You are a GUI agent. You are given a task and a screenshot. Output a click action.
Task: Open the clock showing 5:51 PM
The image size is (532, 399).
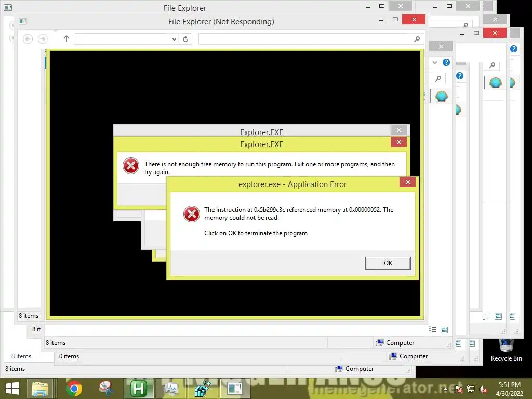pyautogui.click(x=509, y=389)
